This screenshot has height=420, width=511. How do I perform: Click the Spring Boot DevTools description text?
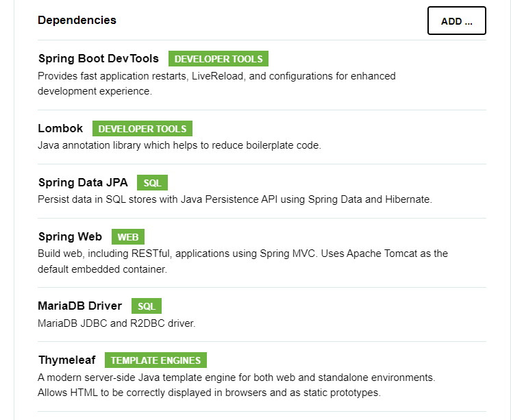(x=216, y=84)
